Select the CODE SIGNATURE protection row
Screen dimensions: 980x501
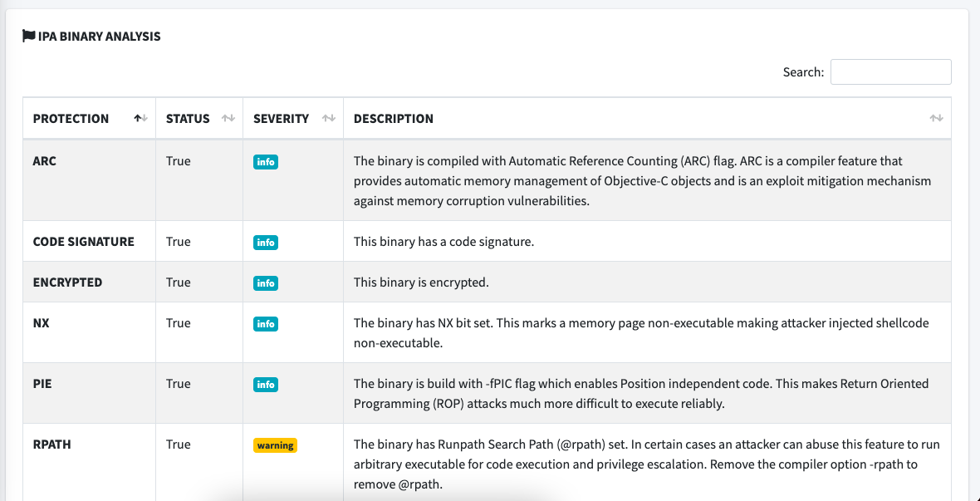pos(82,241)
